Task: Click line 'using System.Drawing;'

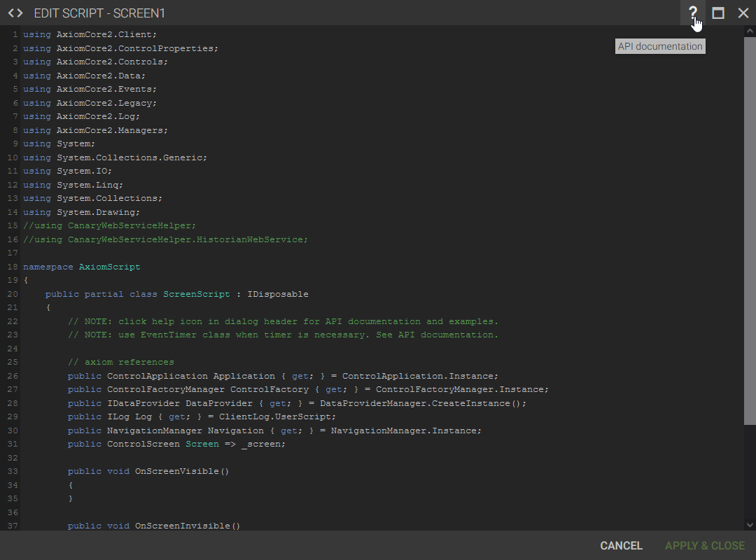Action: [x=81, y=212]
